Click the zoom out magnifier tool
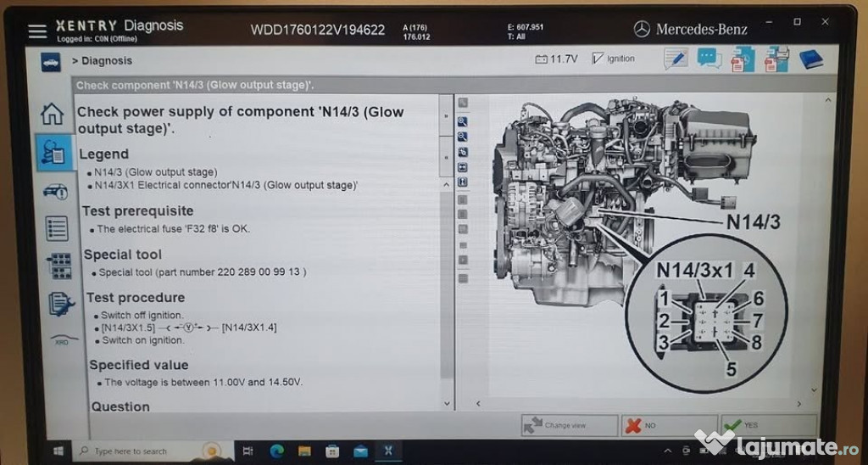Viewport: 868px width, 465px height. (463, 136)
